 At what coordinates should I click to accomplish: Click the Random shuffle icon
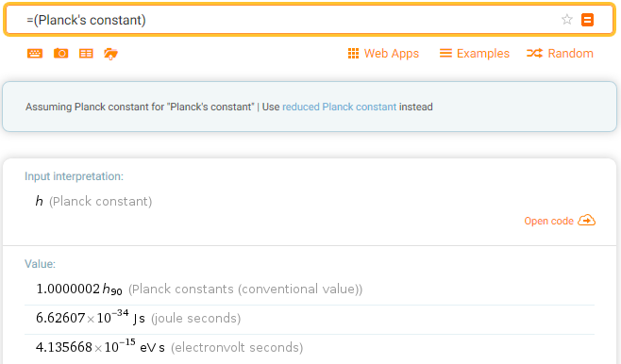535,54
